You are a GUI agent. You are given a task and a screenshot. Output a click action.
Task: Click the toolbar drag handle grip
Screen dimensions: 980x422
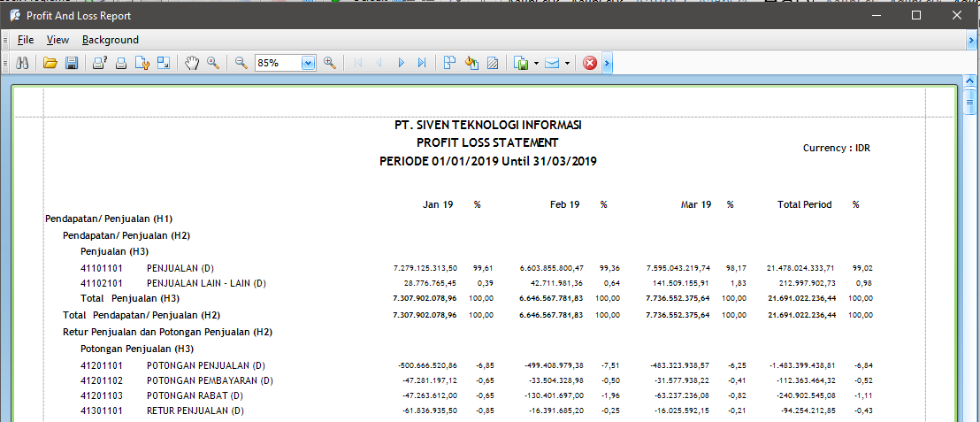(5, 63)
